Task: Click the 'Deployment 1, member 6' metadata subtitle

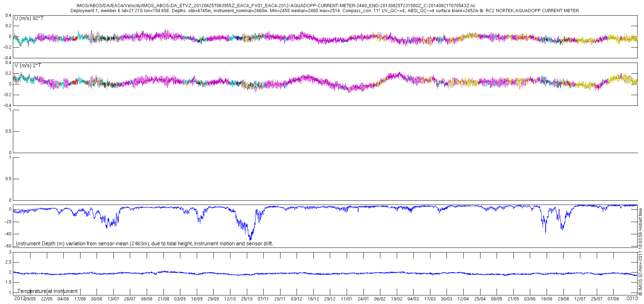Action: click(x=325, y=11)
